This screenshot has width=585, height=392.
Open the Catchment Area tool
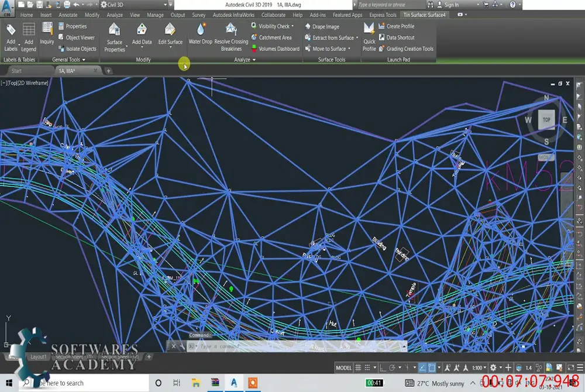(271, 37)
